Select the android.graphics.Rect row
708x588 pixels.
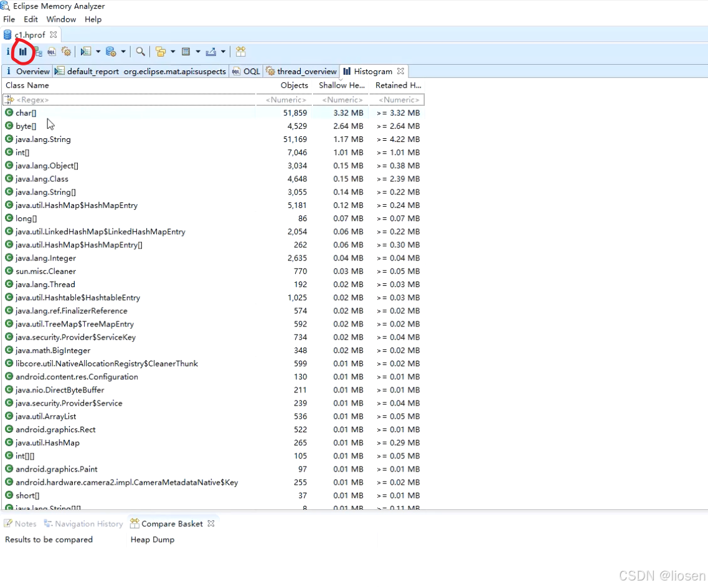[x=214, y=430]
